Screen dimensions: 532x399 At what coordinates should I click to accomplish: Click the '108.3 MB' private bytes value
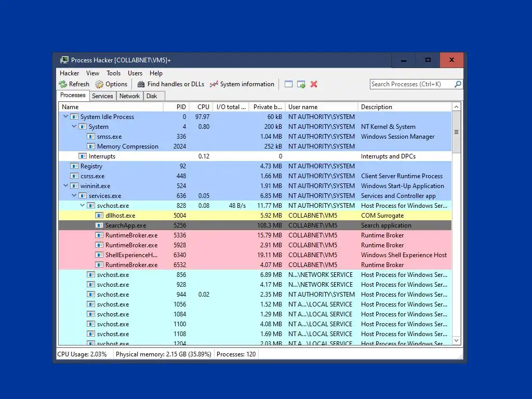(270, 225)
